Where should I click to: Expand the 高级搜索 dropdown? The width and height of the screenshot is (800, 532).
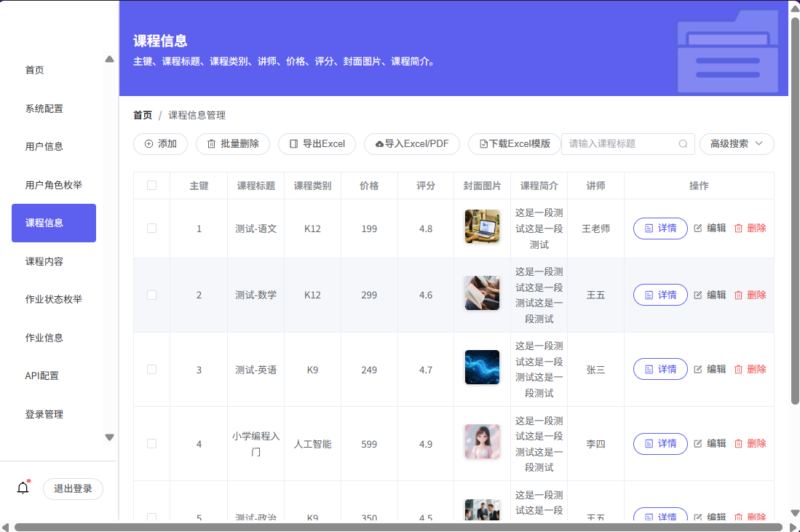(736, 144)
